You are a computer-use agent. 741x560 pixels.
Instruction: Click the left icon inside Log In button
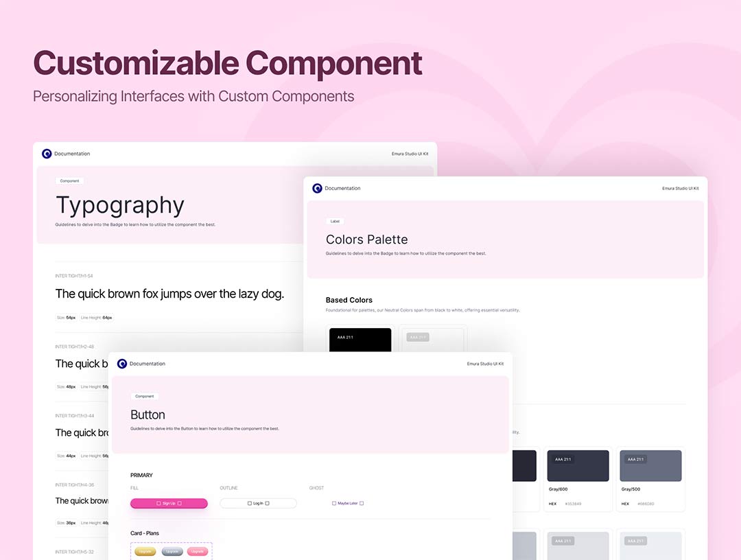click(x=250, y=503)
